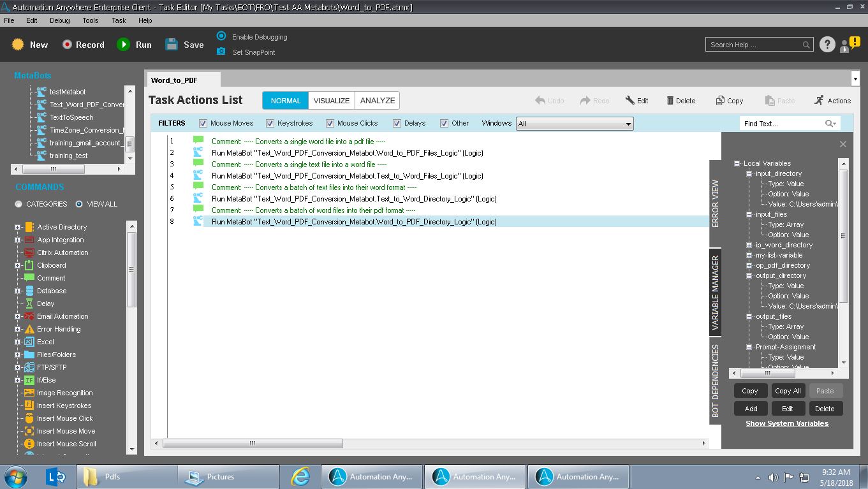Image resolution: width=868 pixels, height=489 pixels.
Task: Open the File menu
Action: [9, 20]
